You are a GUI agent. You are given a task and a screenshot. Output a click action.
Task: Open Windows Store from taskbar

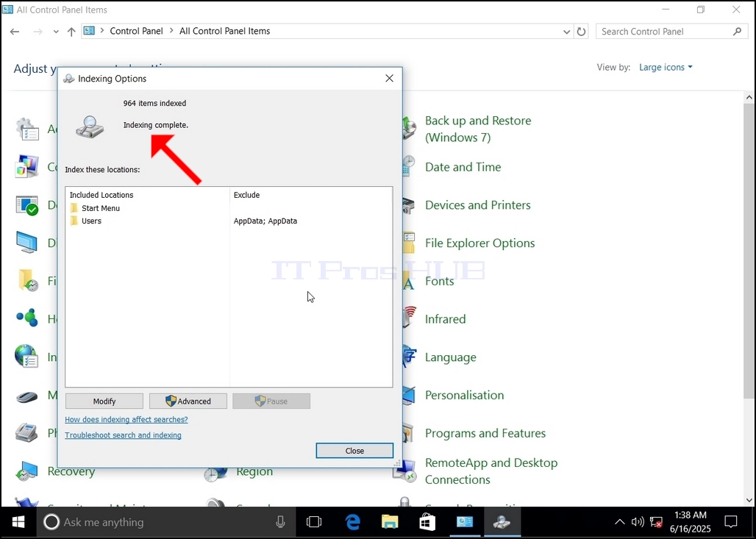point(427,522)
